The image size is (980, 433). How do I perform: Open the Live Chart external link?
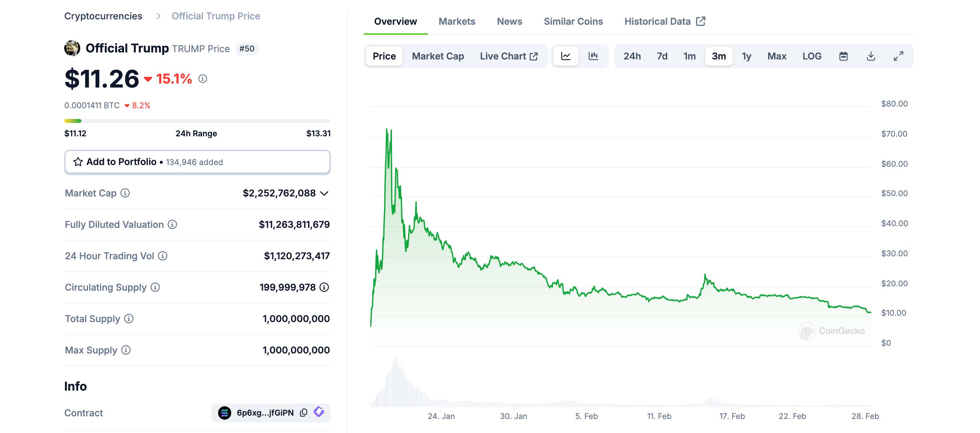509,56
